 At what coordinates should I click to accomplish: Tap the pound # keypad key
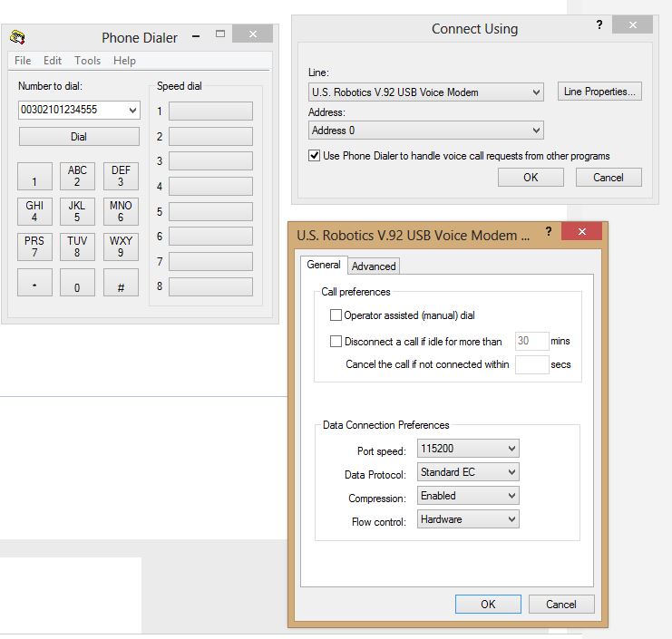click(x=121, y=282)
